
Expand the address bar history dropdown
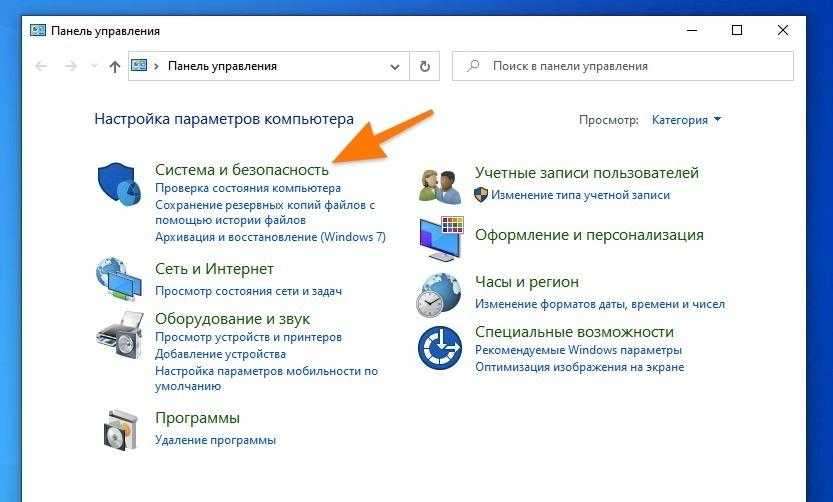pyautogui.click(x=393, y=66)
